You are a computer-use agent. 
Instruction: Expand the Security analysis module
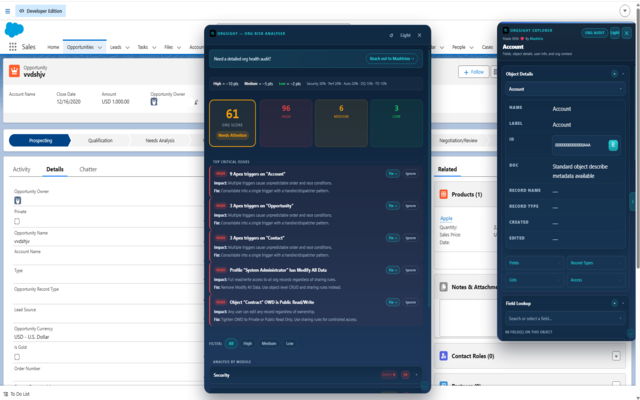(315, 375)
